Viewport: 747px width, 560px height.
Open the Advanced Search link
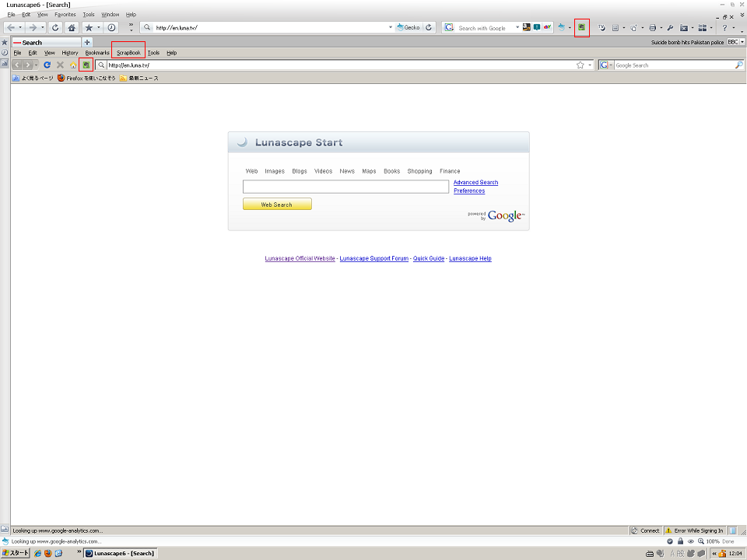coord(475,182)
